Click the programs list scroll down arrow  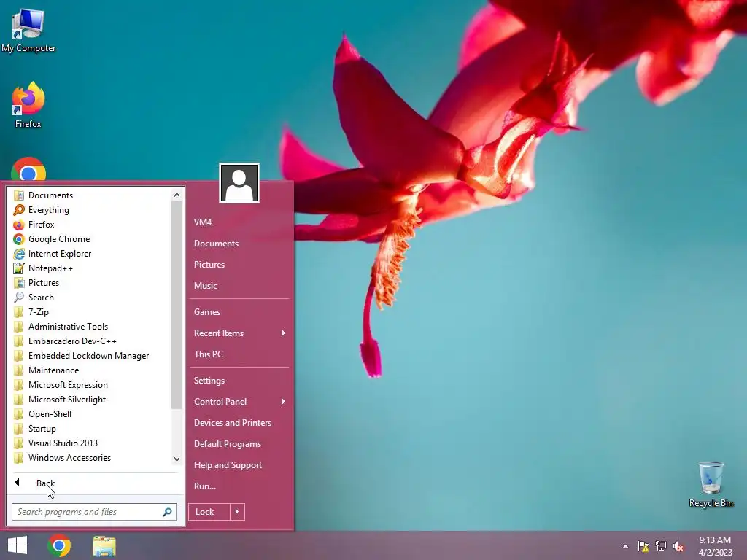click(177, 459)
